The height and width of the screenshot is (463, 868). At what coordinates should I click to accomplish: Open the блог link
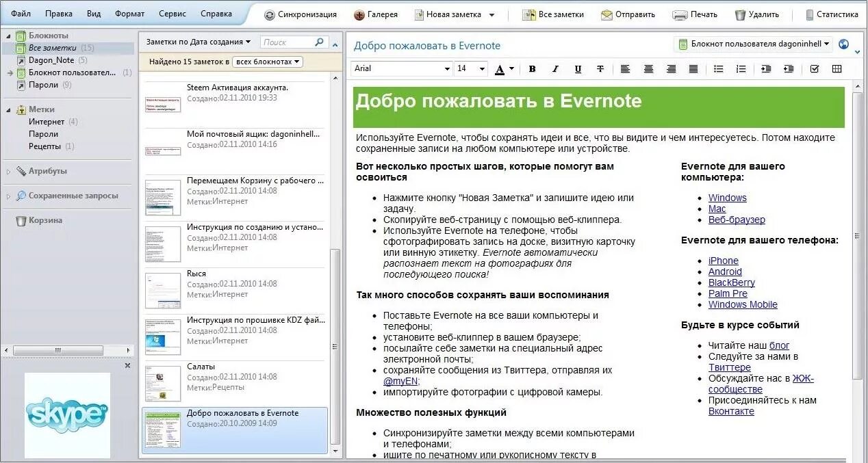(779, 345)
